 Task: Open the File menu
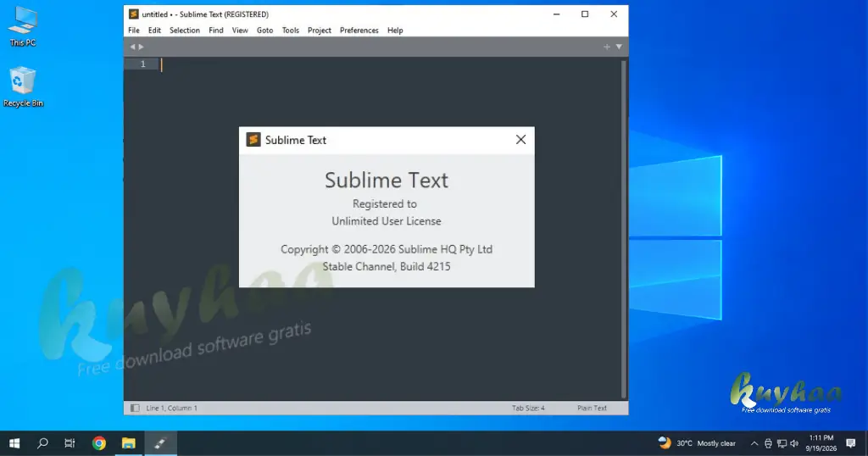click(134, 31)
